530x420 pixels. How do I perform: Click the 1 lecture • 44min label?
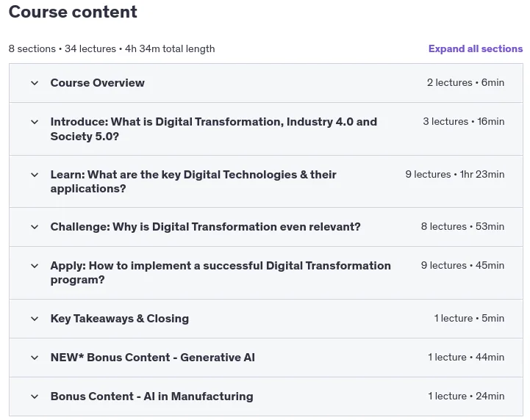pyautogui.click(x=466, y=357)
